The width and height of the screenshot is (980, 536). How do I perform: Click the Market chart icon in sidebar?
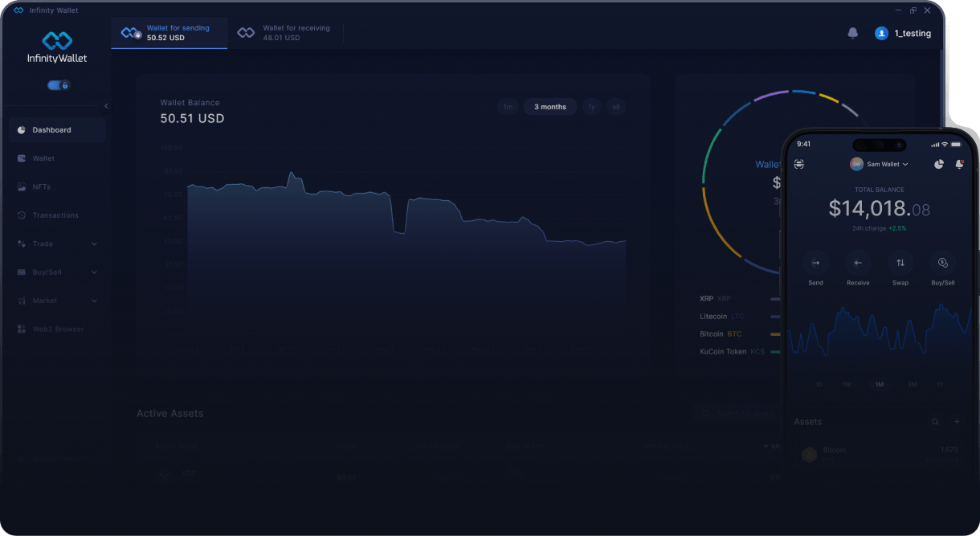click(x=22, y=301)
